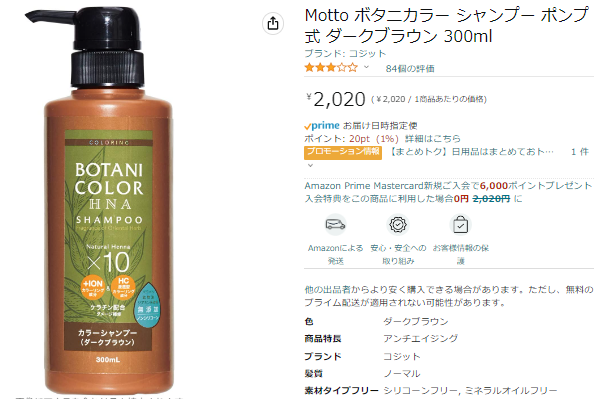Click the 詳細はこちら points details link
Image resolution: width=594 pixels, height=399 pixels.
coord(433,138)
